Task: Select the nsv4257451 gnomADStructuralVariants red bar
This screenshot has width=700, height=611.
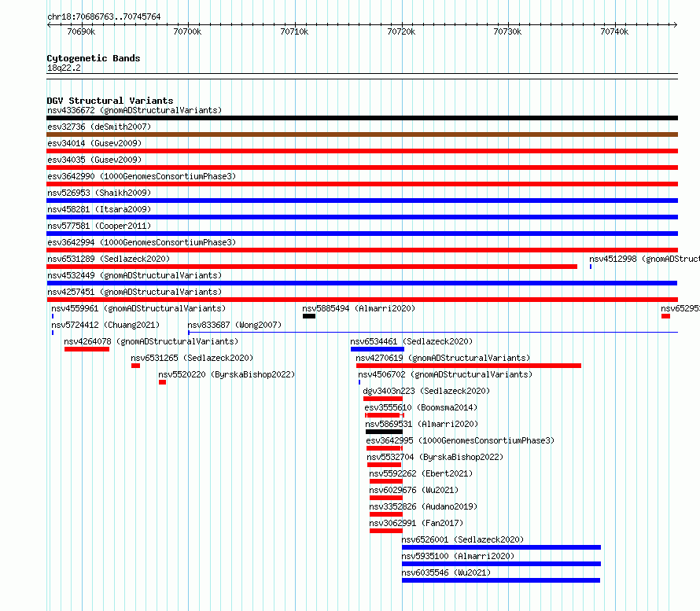Action: click(362, 300)
